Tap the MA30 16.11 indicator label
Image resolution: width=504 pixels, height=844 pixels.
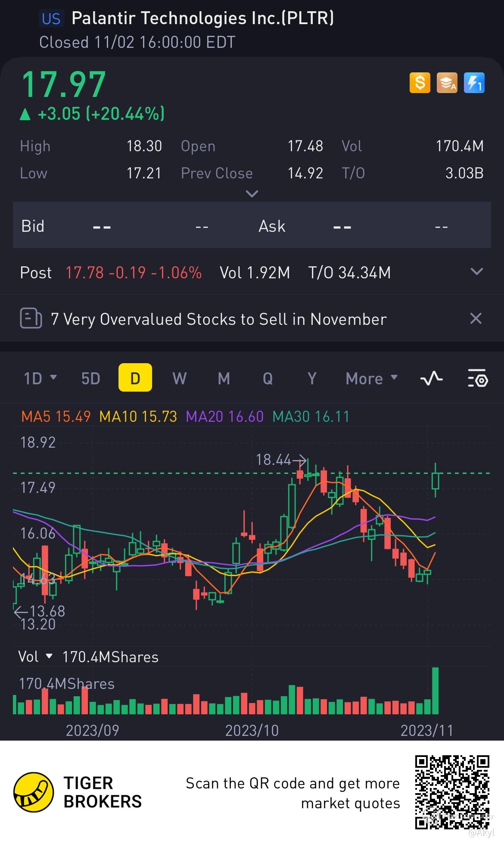tap(311, 416)
